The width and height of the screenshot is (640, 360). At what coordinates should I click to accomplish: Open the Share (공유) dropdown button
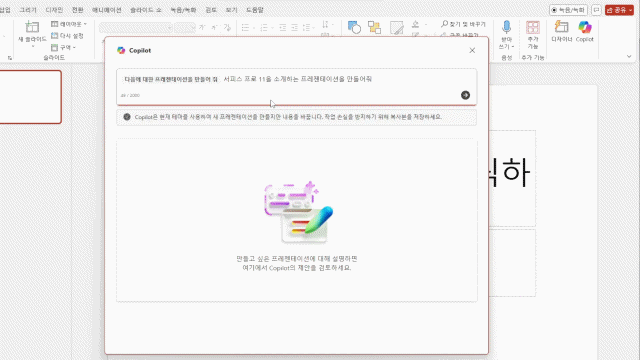[x=619, y=10]
